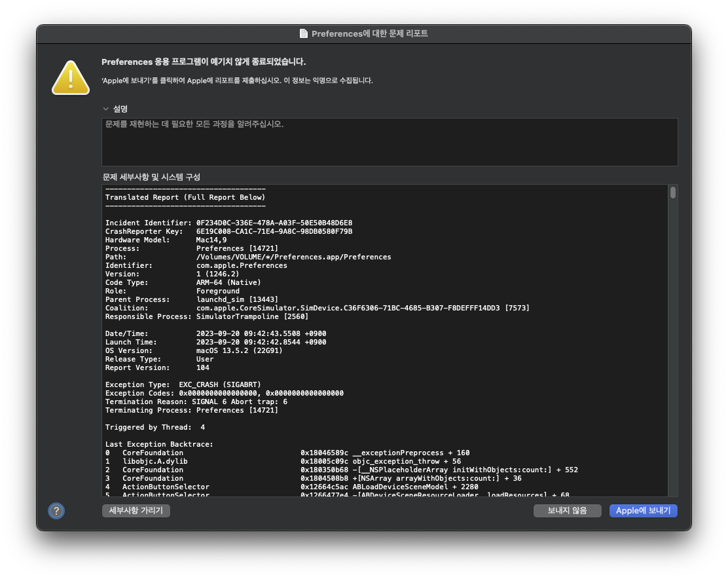Click the Release Type value User

205,360
